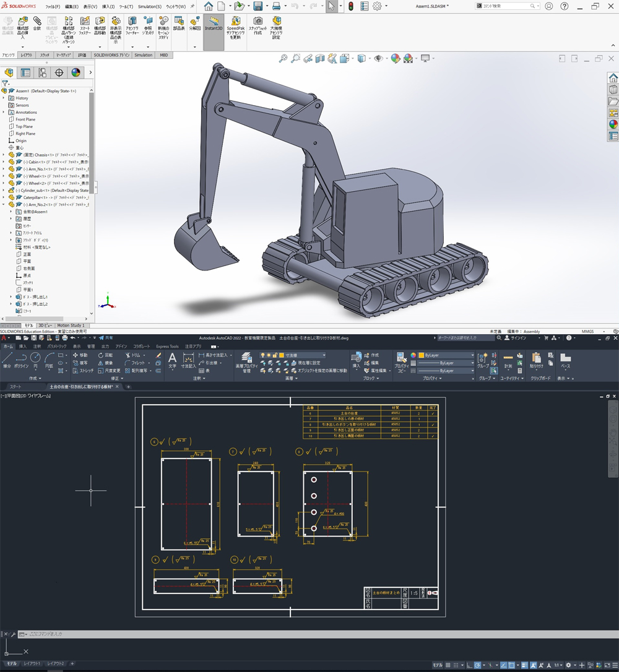
Task: Toggle the layer lock icon for 寸法線
Action: (x=275, y=355)
